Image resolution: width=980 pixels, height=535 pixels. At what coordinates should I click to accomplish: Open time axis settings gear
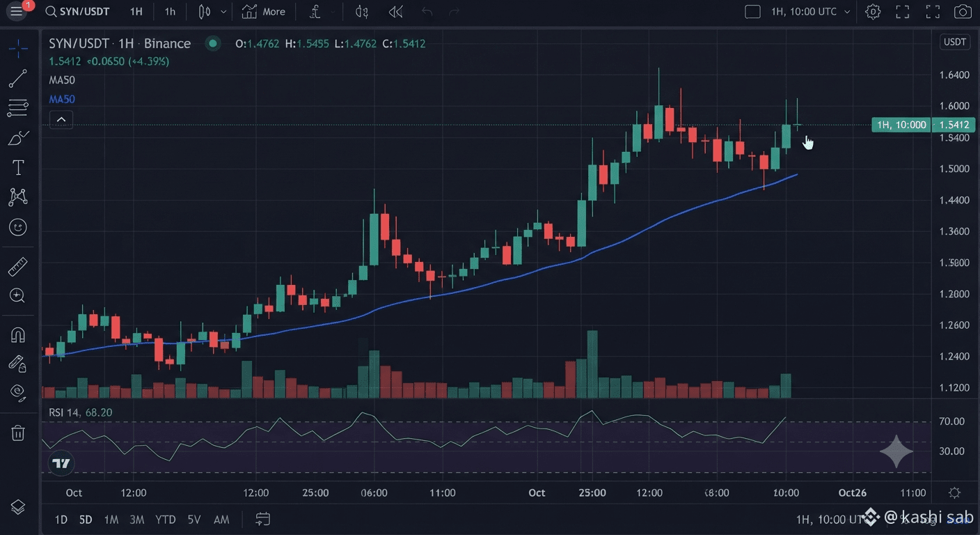(954, 493)
